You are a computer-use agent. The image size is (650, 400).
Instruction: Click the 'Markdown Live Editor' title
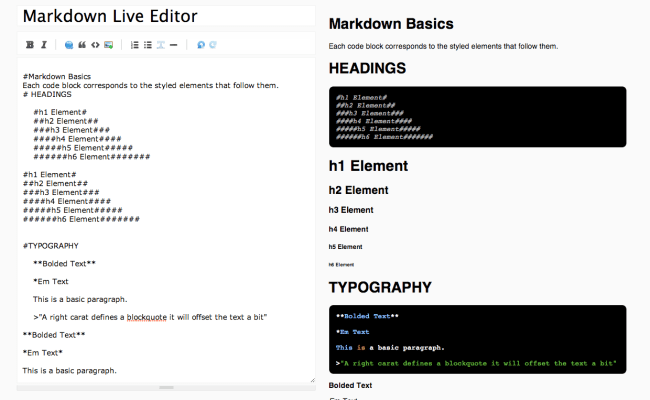(x=110, y=16)
